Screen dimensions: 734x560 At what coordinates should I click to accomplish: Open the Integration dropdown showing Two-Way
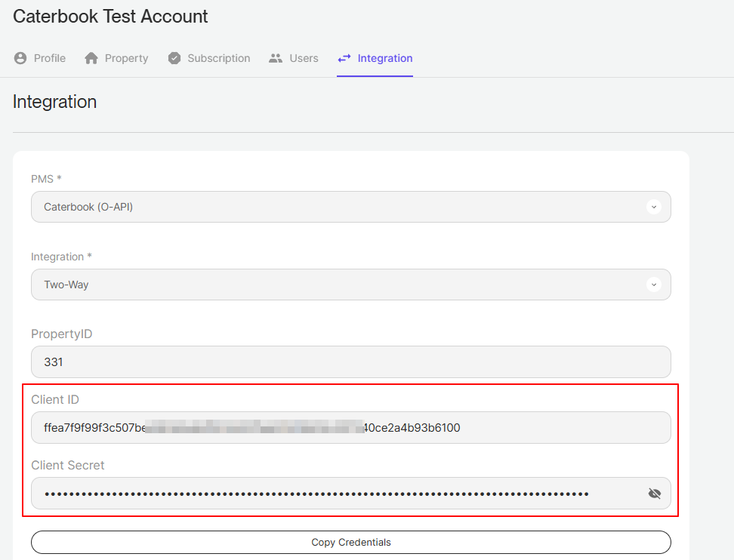coord(351,285)
